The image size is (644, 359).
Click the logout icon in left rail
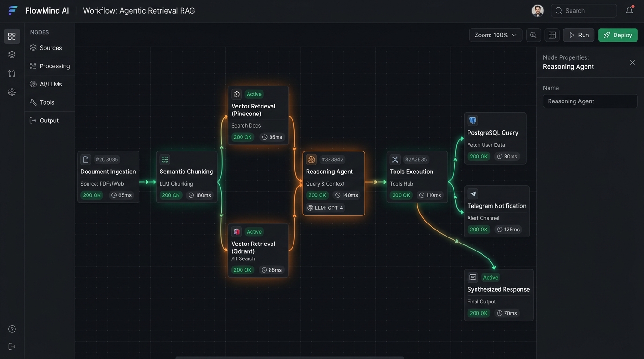[x=12, y=346]
